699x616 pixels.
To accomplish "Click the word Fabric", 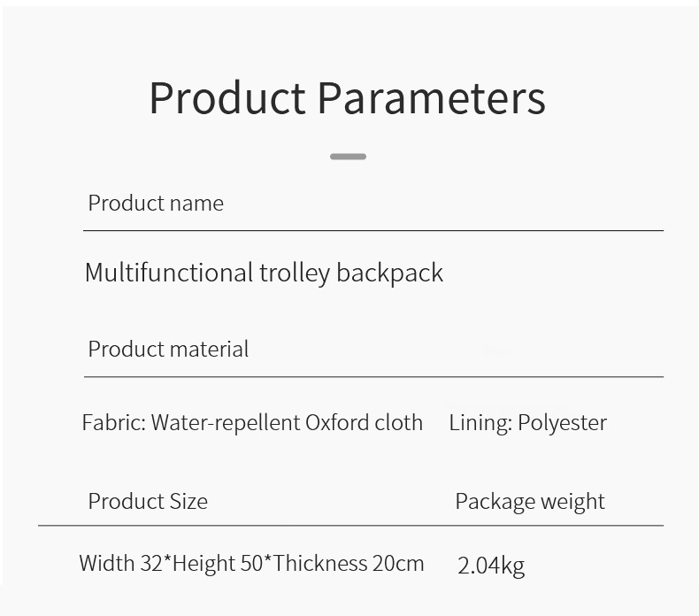I will point(112,422).
